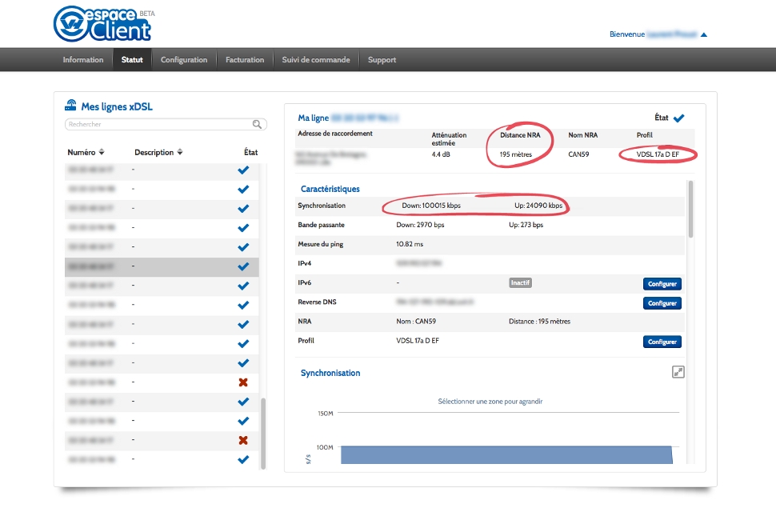This screenshot has height=532, width=776.
Task: Switch to the Facturation tab
Action: pyautogui.click(x=245, y=60)
